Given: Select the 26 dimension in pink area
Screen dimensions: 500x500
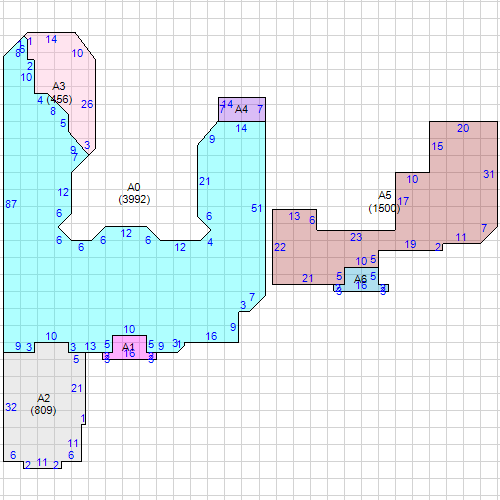Looking at the screenshot, I should tap(87, 104).
